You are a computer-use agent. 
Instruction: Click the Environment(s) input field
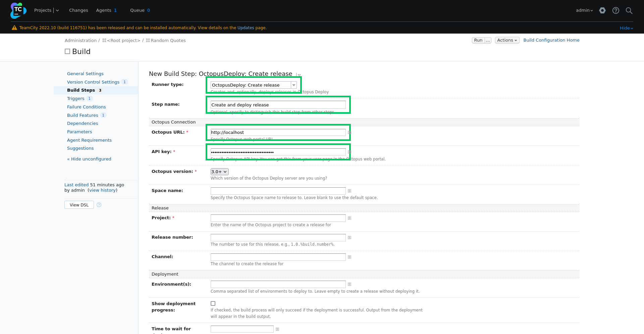(278, 284)
